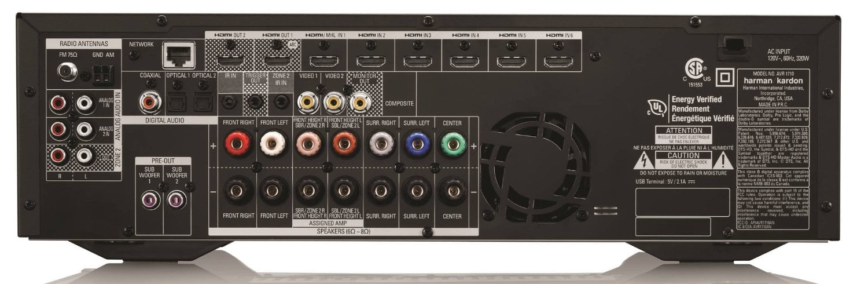868x284 pixels.
Task: Click the HDMI IN 4 port
Action: 466,61
